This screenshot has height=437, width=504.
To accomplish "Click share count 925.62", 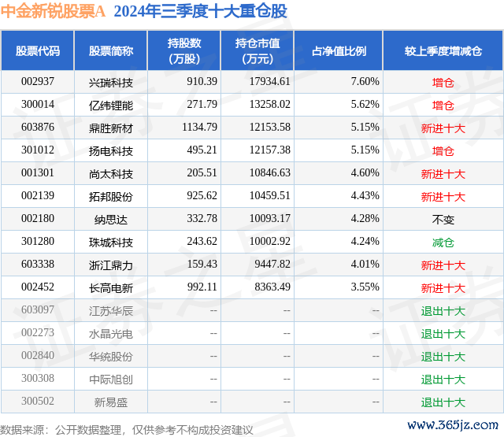I will click(x=202, y=196).
